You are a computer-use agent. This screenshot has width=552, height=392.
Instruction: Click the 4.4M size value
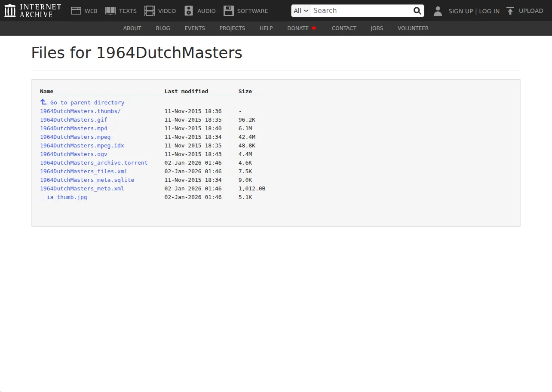pyautogui.click(x=245, y=154)
